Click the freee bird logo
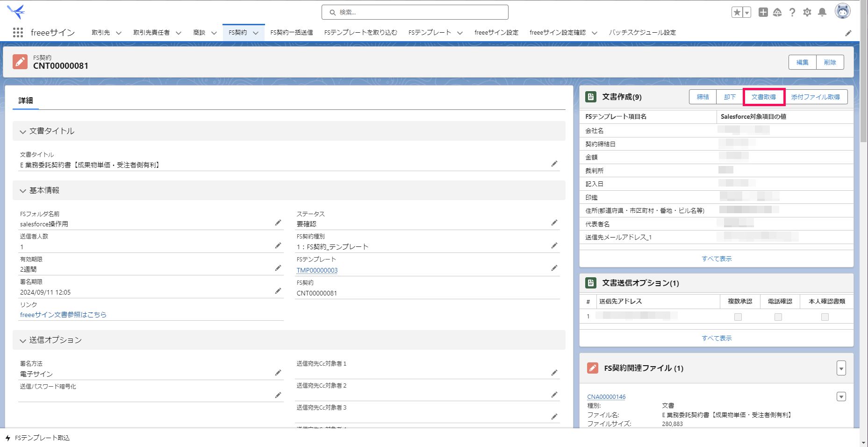The width and height of the screenshot is (868, 447). 16,12
